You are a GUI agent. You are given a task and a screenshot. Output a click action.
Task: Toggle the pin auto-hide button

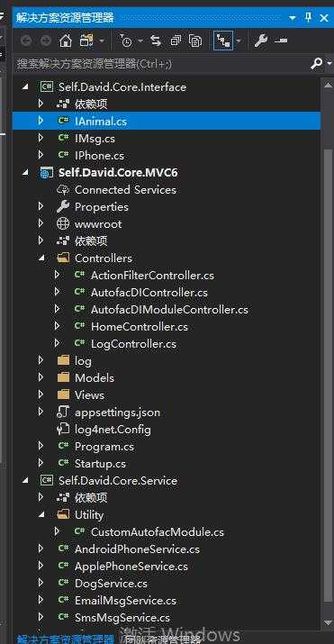(x=308, y=18)
